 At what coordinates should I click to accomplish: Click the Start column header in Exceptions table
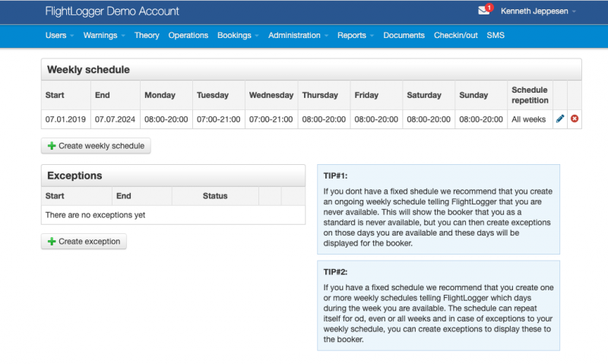[x=77, y=196]
